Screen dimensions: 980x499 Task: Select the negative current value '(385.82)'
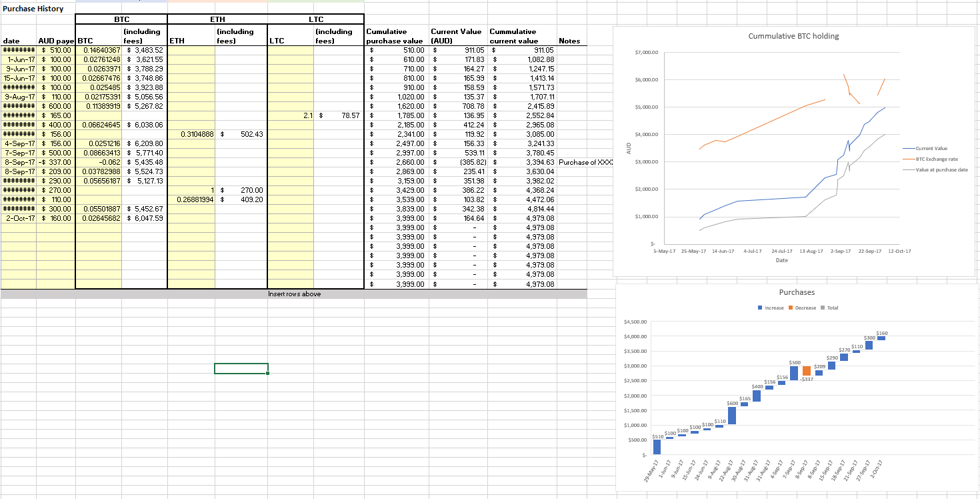(x=459, y=162)
